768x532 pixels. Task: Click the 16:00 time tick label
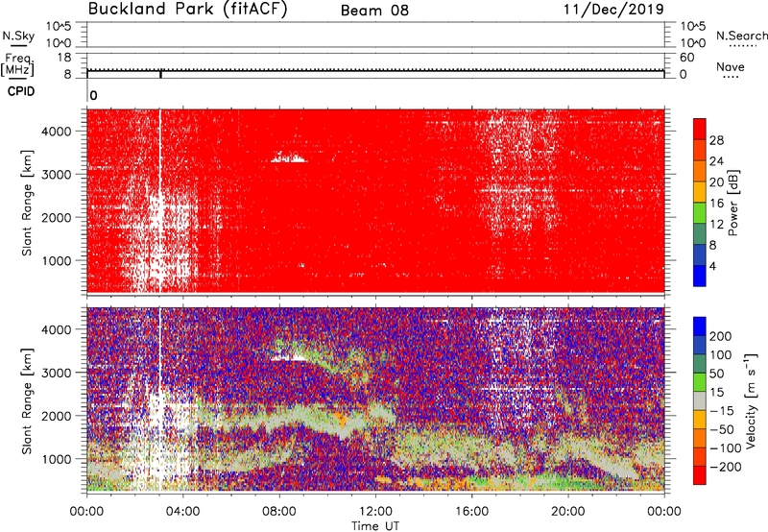471,512
